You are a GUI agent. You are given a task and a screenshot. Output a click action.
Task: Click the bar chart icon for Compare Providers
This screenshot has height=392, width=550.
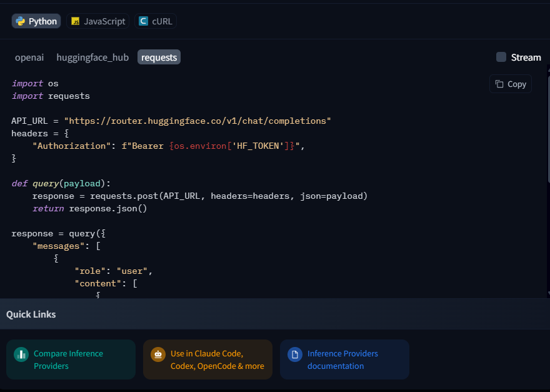21,354
